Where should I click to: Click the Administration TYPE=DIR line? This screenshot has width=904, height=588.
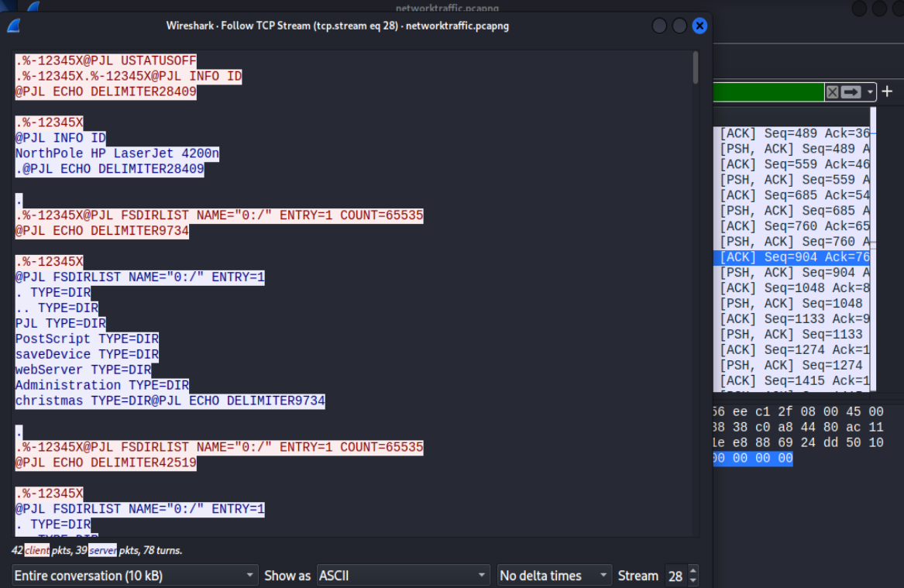click(102, 385)
